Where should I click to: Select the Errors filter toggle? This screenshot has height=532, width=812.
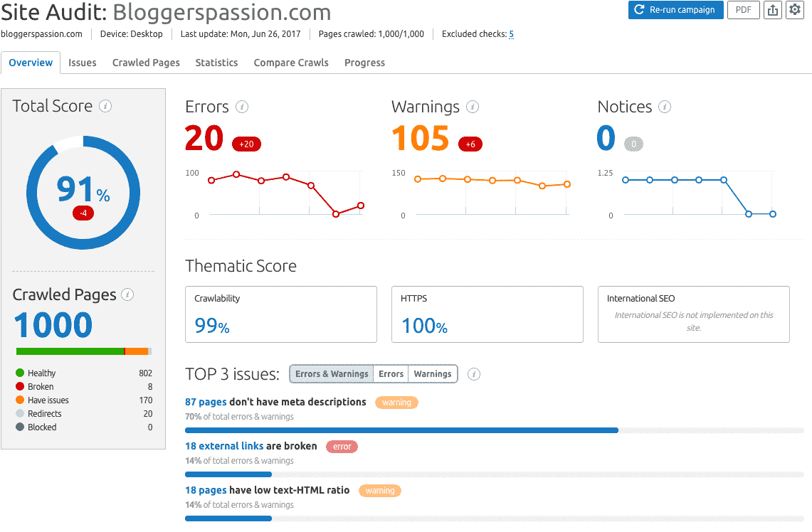pos(391,373)
